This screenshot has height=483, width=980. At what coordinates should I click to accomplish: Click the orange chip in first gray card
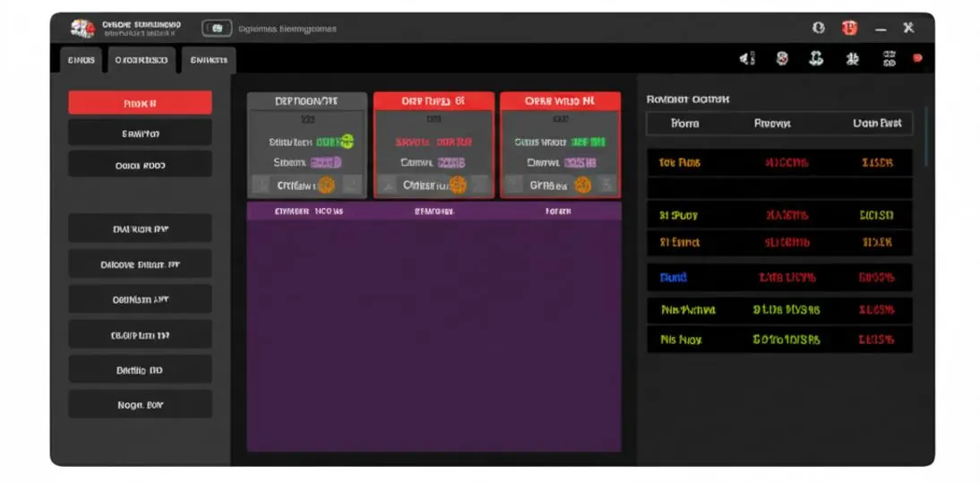coord(326,185)
